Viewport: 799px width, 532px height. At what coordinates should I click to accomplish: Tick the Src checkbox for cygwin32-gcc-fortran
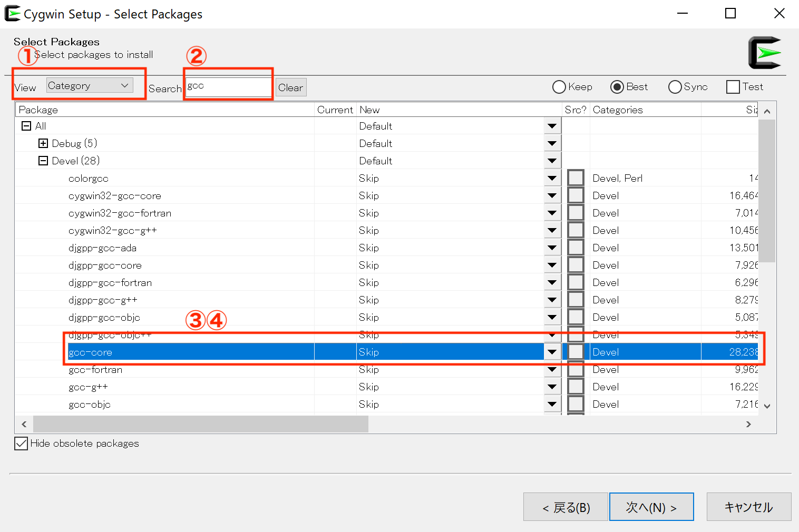coord(576,213)
